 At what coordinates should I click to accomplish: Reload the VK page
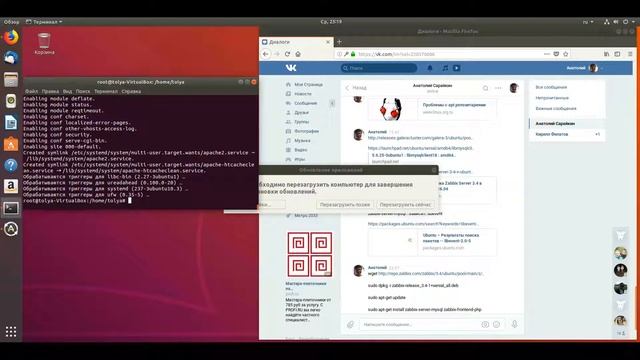click(287, 54)
